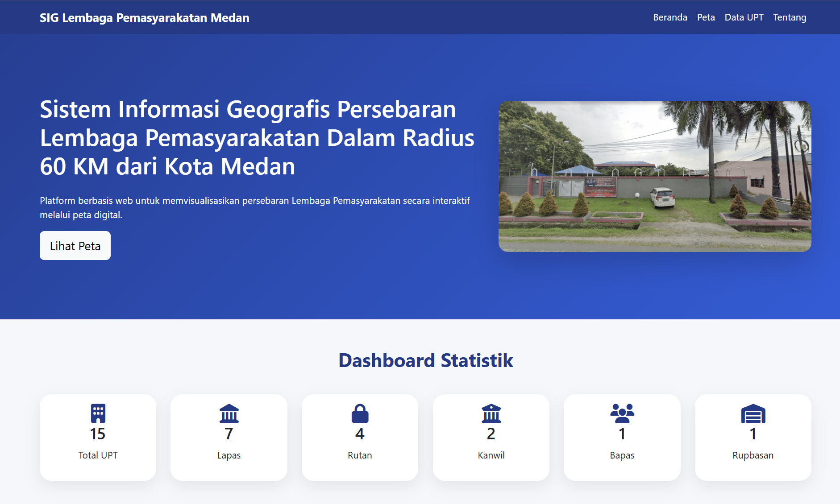Click the Lapas label
Viewport: 840px width, 504px height.
coord(229,455)
